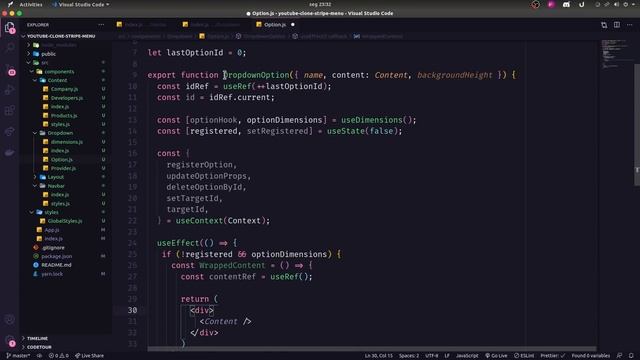Click Synchronize Changes icon in status bar
Viewport: 640px width, 360px height.
(40, 356)
